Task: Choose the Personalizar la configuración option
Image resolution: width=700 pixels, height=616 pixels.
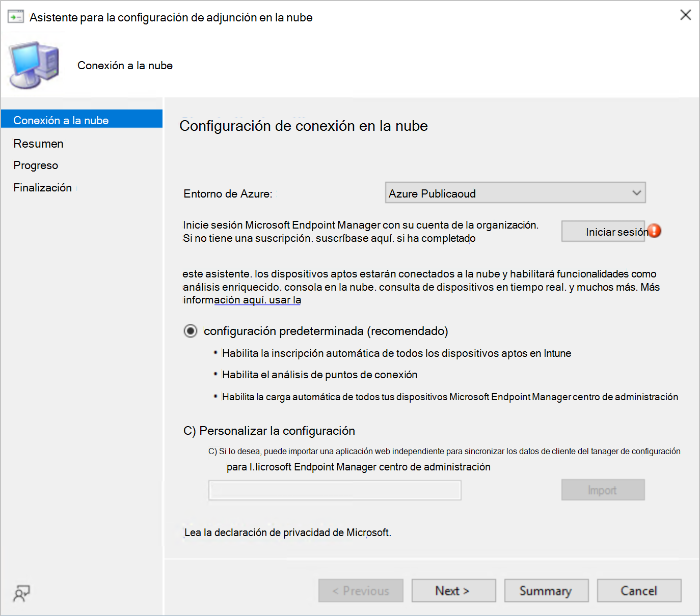Action: click(189, 430)
